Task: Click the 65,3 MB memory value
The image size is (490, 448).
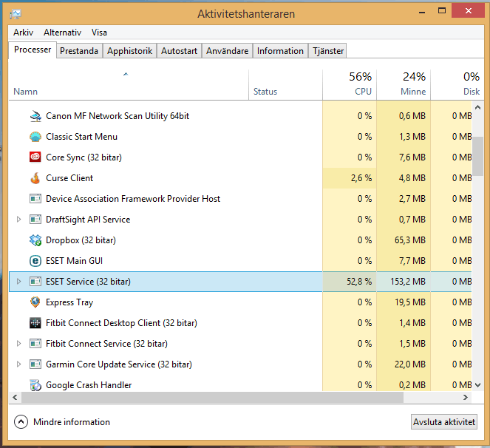Action: point(410,240)
